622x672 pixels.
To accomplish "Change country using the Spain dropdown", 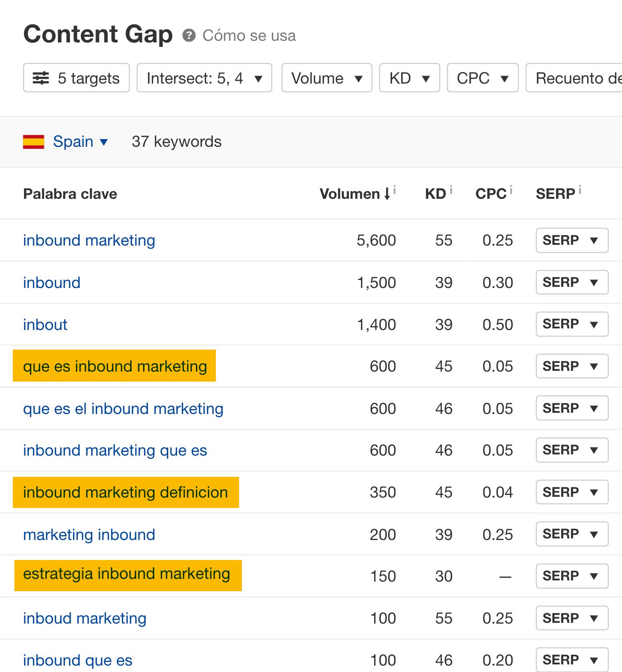I will (80, 142).
